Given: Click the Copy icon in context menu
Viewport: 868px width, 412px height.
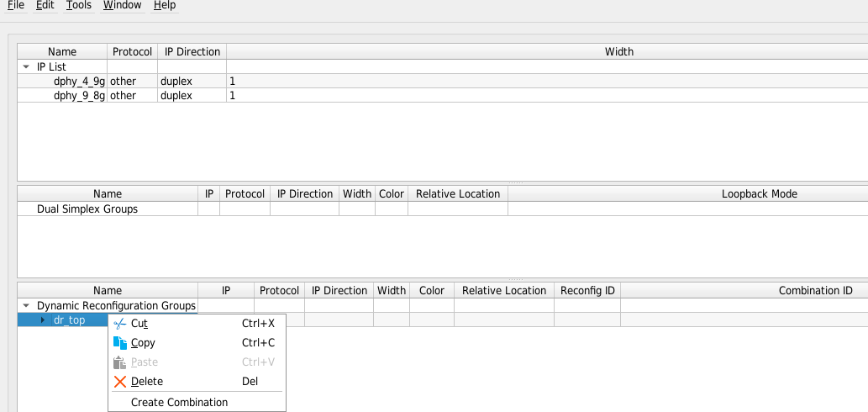Looking at the screenshot, I should pyautogui.click(x=119, y=343).
